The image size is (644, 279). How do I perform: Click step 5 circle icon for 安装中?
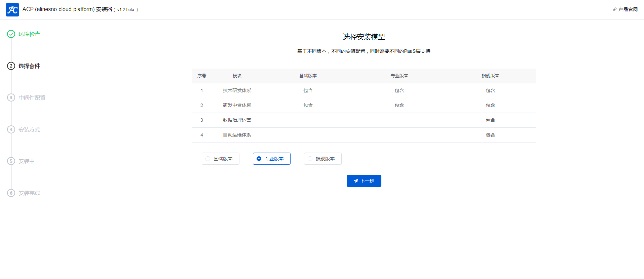coord(11,161)
